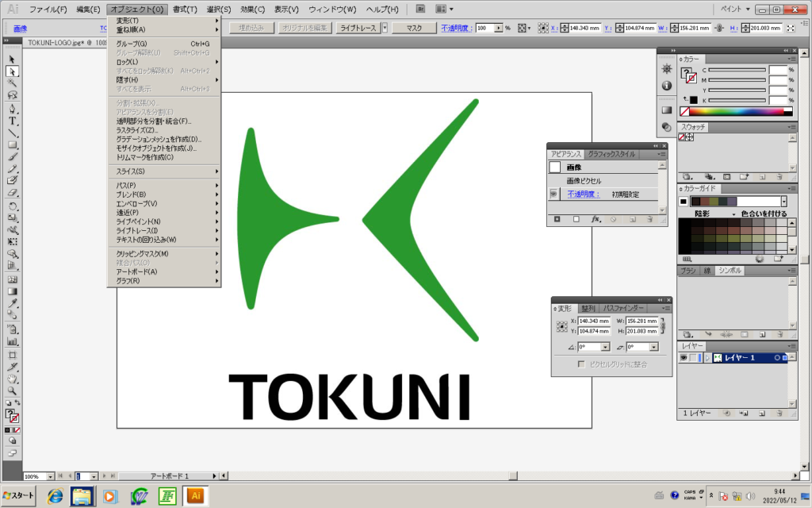Screen dimensions: 812x508
Task: Open Adobe Bridge with the Br button
Action: click(420, 9)
